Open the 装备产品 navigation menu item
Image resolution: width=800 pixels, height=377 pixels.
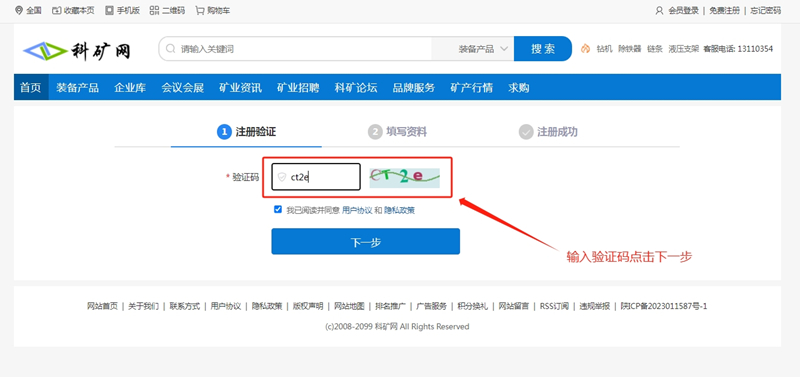[x=78, y=87]
